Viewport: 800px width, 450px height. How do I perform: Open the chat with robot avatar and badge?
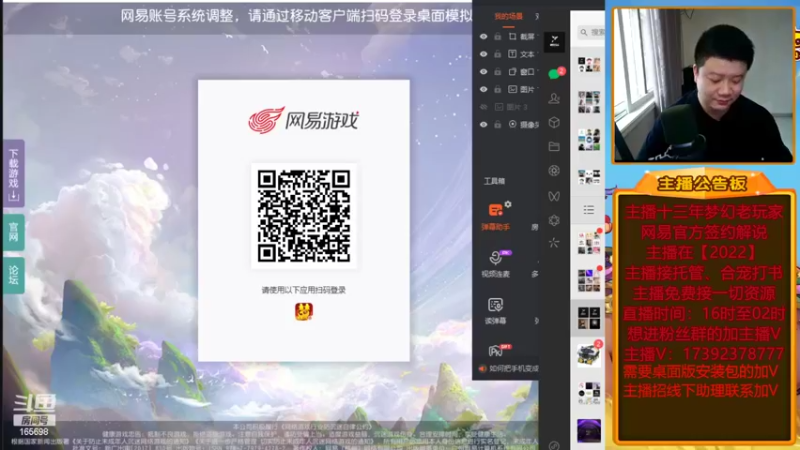click(x=589, y=356)
